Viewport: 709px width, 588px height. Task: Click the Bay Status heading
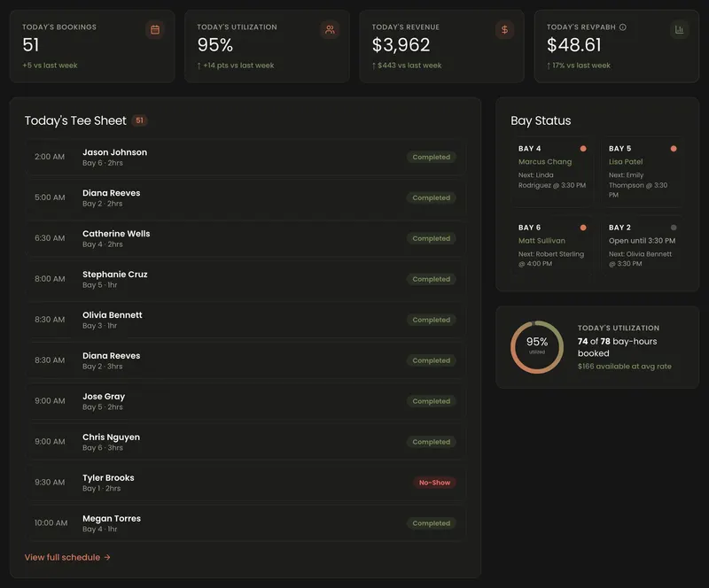pos(541,120)
